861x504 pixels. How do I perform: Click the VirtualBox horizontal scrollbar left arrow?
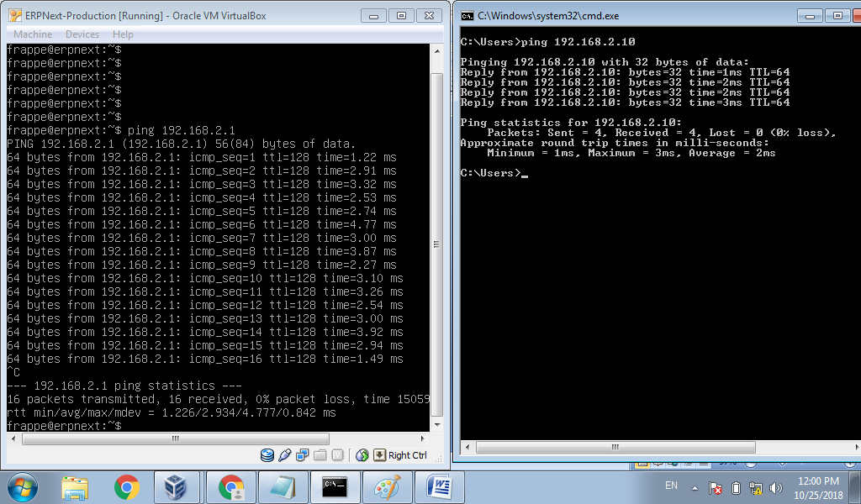[x=13, y=438]
